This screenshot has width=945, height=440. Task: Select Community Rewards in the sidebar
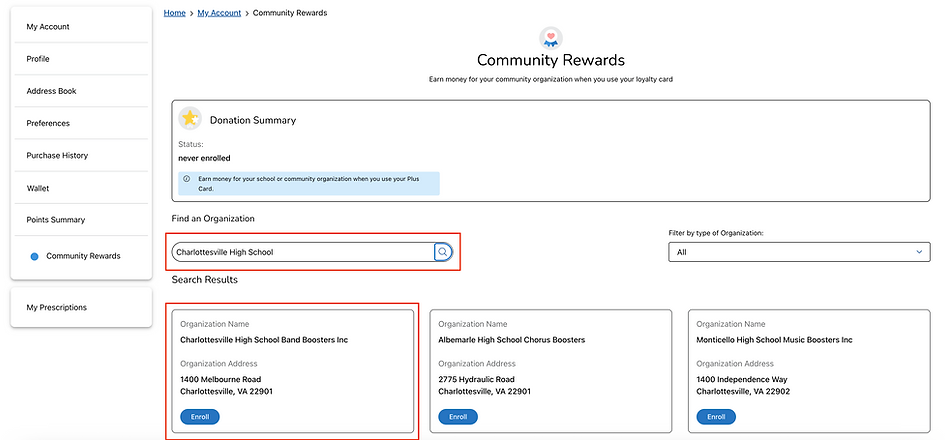[x=81, y=256]
